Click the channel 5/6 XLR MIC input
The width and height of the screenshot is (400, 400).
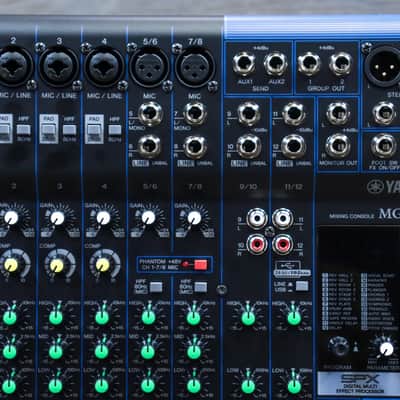pyautogui.click(x=149, y=68)
